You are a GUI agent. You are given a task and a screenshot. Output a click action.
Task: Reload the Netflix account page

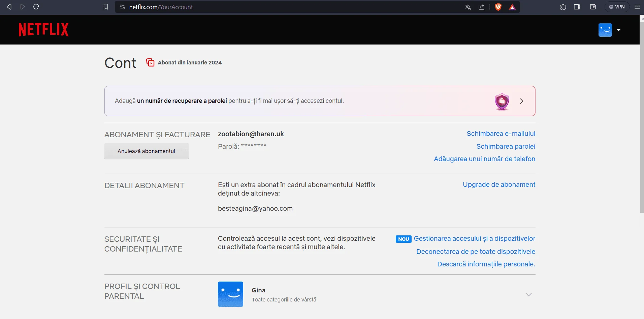click(36, 7)
